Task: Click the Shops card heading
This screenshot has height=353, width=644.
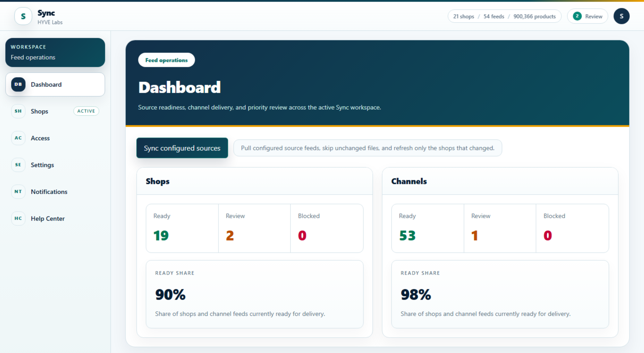Action: coord(157,181)
